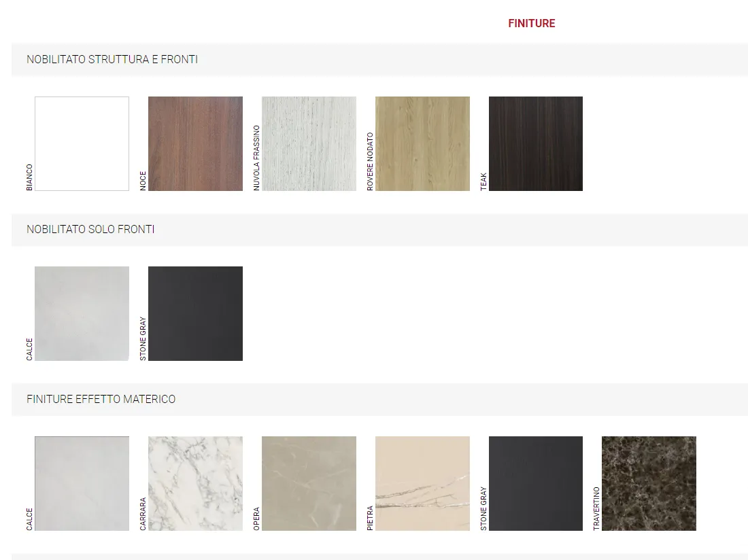Choose the Carrara marble swatch
Viewport: 748px width, 560px height.
(x=195, y=483)
